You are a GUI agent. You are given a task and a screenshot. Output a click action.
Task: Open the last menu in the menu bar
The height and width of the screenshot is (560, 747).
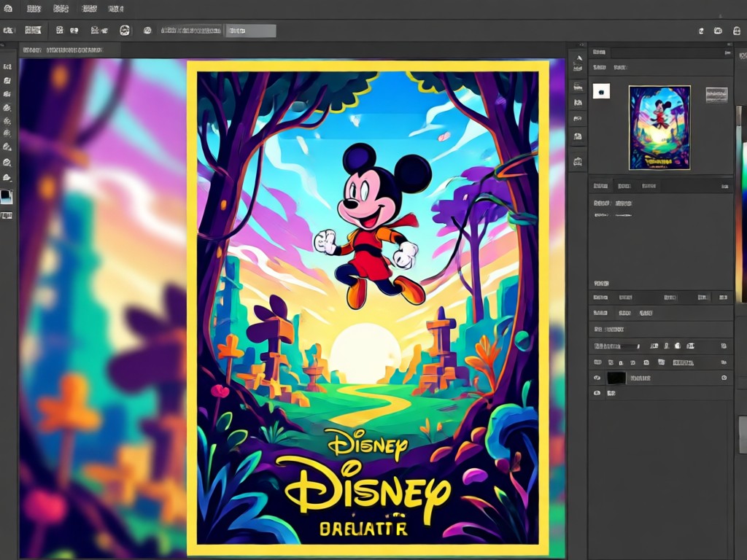116,9
